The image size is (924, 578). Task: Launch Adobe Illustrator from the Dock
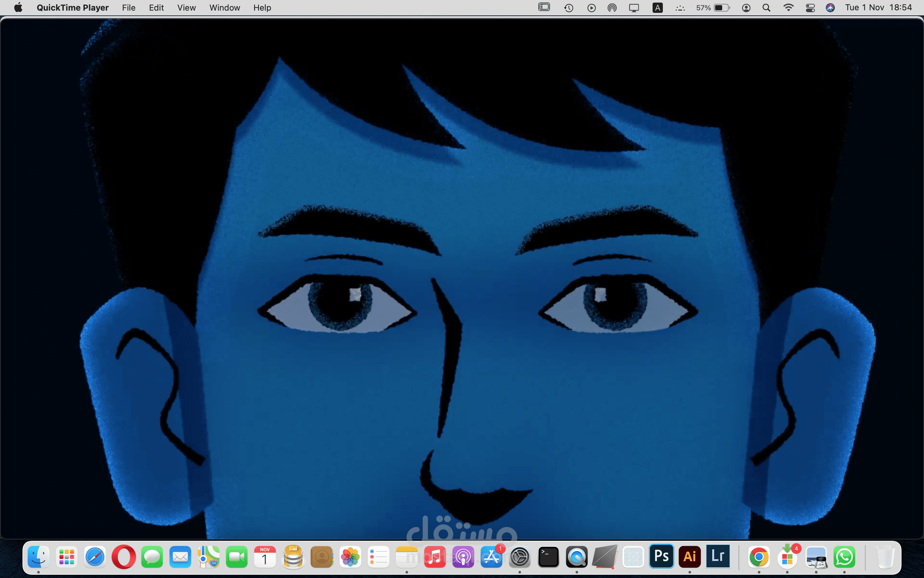coord(689,556)
